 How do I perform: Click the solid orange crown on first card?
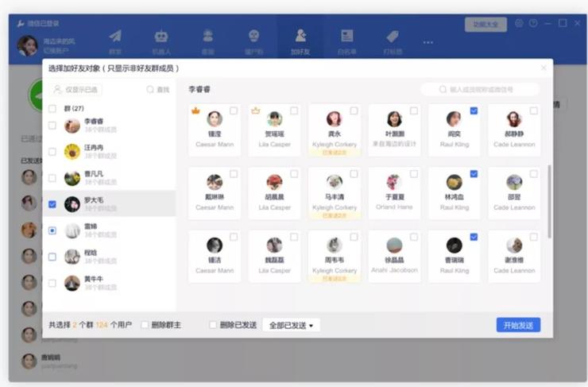pos(195,110)
